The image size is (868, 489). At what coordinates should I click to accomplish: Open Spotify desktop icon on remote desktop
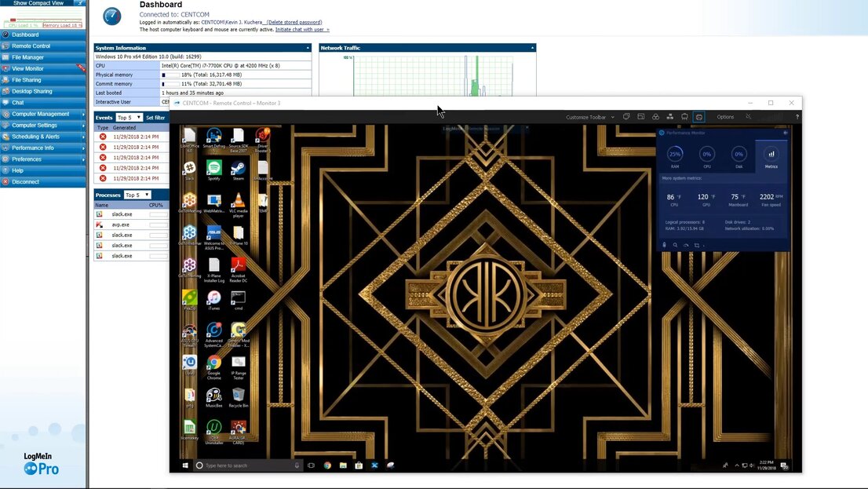(213, 169)
